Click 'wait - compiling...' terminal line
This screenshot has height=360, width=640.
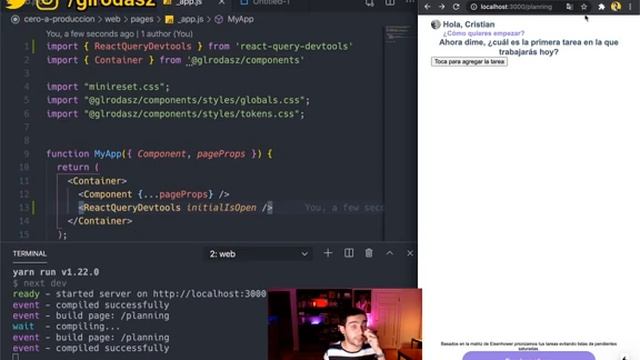click(x=67, y=327)
